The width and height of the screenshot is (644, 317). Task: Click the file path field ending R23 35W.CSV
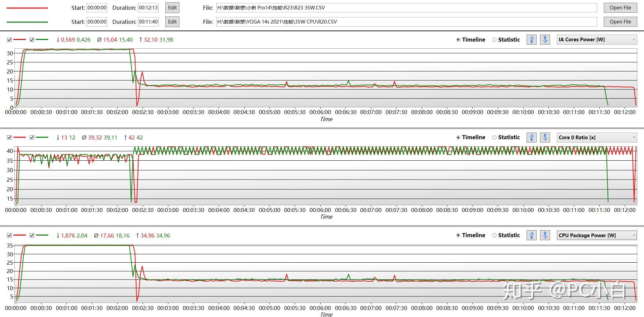[x=407, y=8]
